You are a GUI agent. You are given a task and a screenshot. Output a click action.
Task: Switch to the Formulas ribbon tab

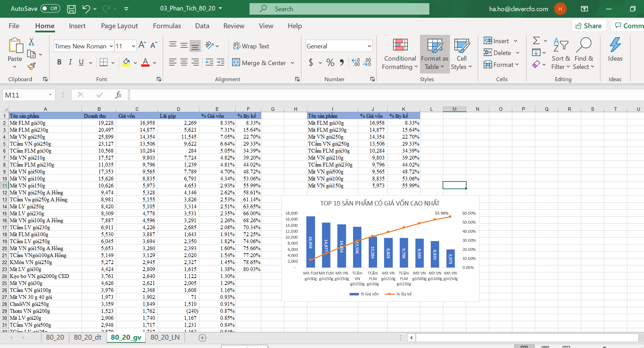pyautogui.click(x=167, y=26)
